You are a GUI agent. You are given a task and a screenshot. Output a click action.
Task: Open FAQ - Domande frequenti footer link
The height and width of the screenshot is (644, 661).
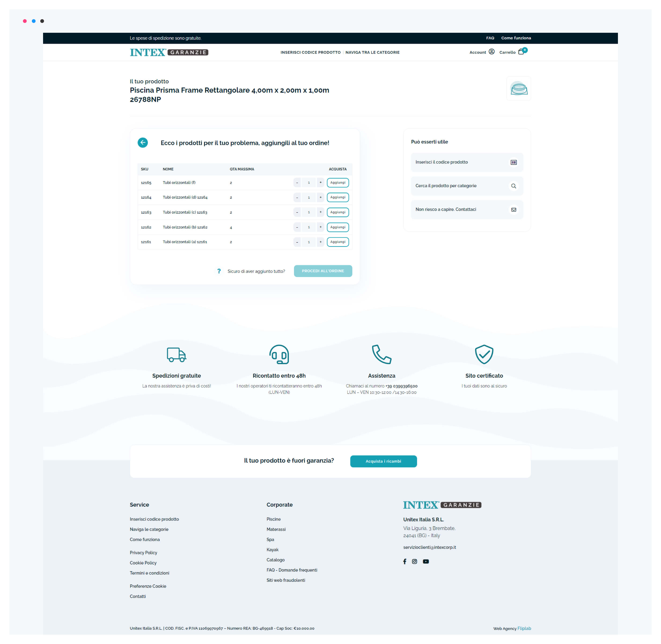click(x=292, y=570)
